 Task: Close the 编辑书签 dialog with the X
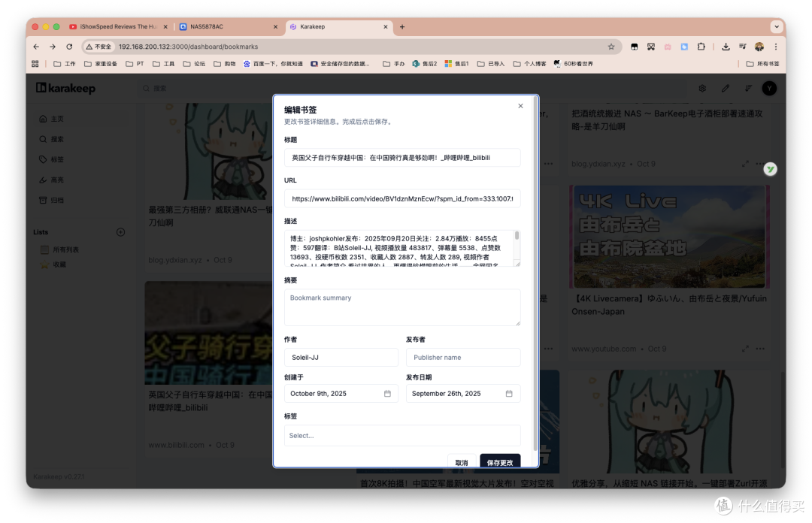point(520,106)
